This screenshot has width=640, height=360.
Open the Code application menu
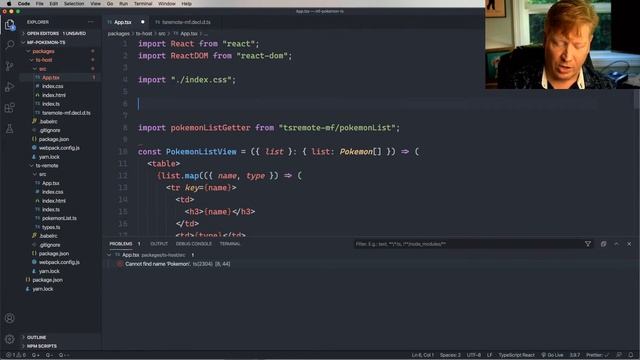coord(24,4)
